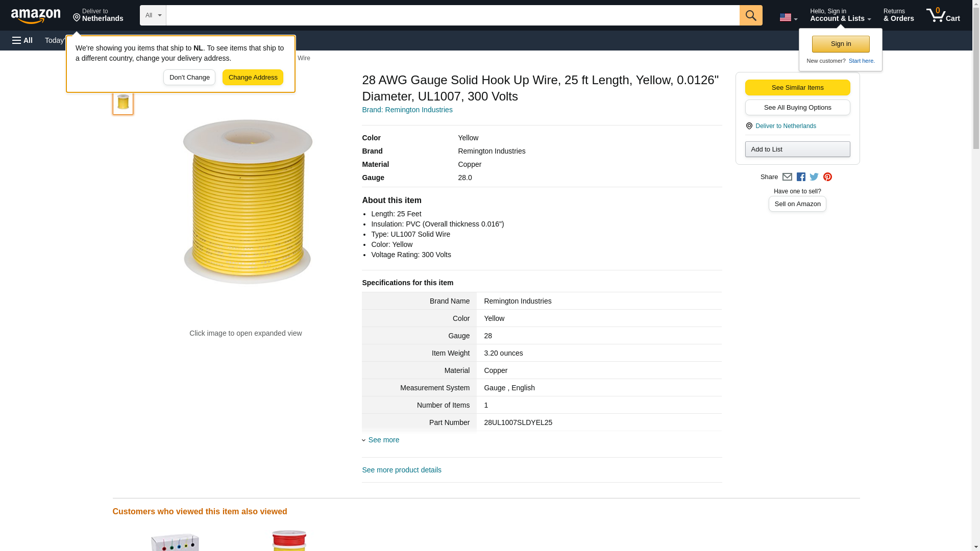Share the product via email icon
Image resolution: width=980 pixels, height=551 pixels.
787,177
